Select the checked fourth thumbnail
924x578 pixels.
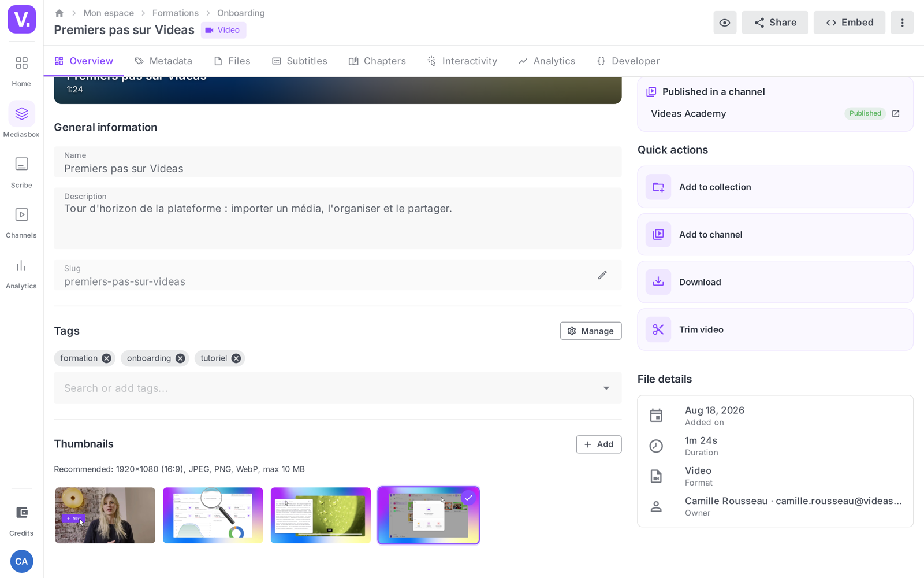point(429,516)
